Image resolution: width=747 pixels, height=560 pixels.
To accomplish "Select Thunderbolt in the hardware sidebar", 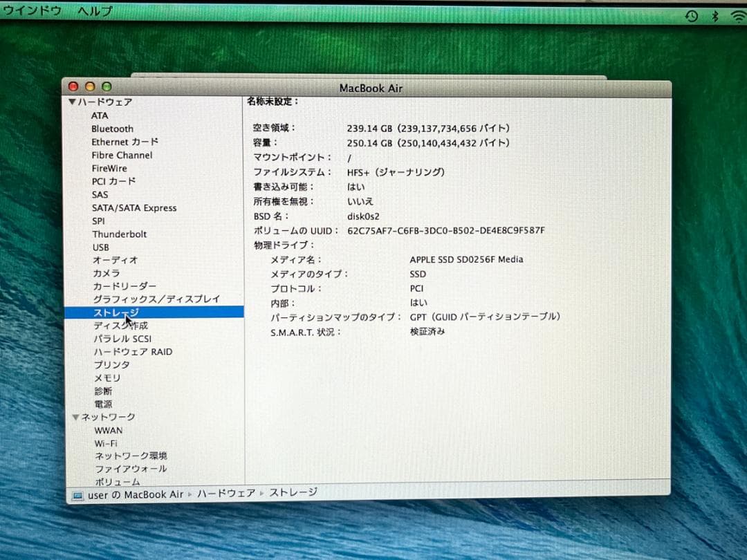I will (120, 234).
